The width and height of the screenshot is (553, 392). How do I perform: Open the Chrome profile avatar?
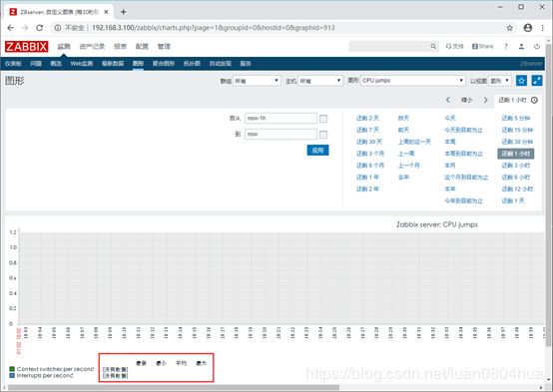(x=528, y=28)
